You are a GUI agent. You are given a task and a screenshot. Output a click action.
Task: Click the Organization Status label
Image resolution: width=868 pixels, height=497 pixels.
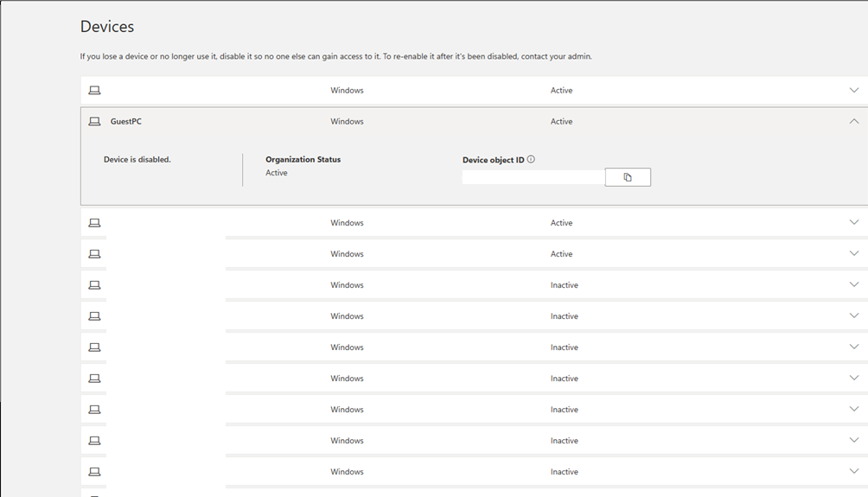303,159
